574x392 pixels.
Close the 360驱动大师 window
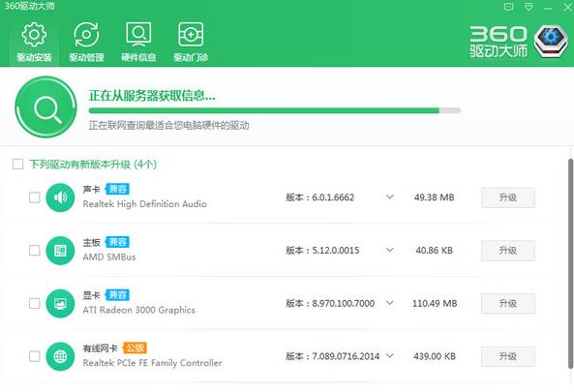567,8
